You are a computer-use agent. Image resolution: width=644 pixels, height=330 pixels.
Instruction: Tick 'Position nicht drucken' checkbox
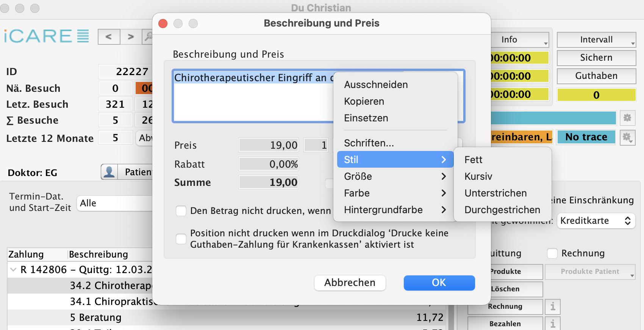(x=181, y=239)
